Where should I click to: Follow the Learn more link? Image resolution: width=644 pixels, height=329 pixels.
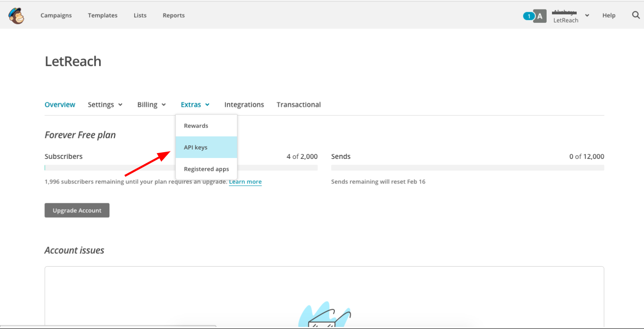[245, 182]
